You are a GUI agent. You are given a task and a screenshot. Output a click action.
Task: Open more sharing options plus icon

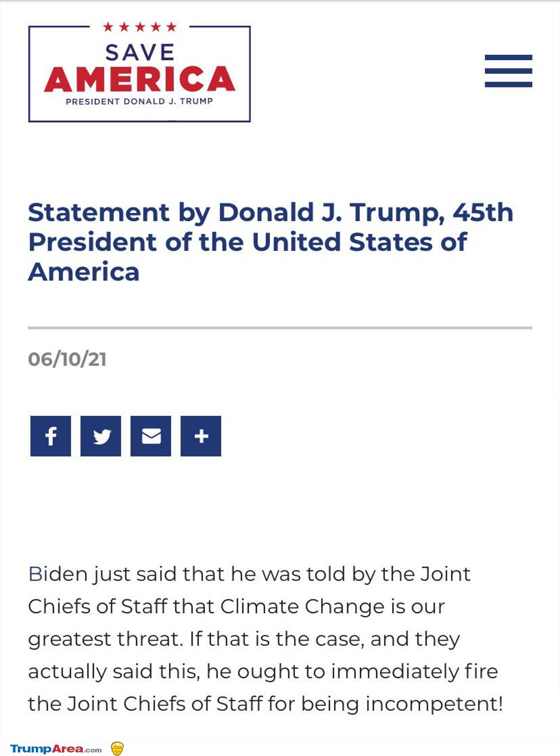(x=201, y=436)
